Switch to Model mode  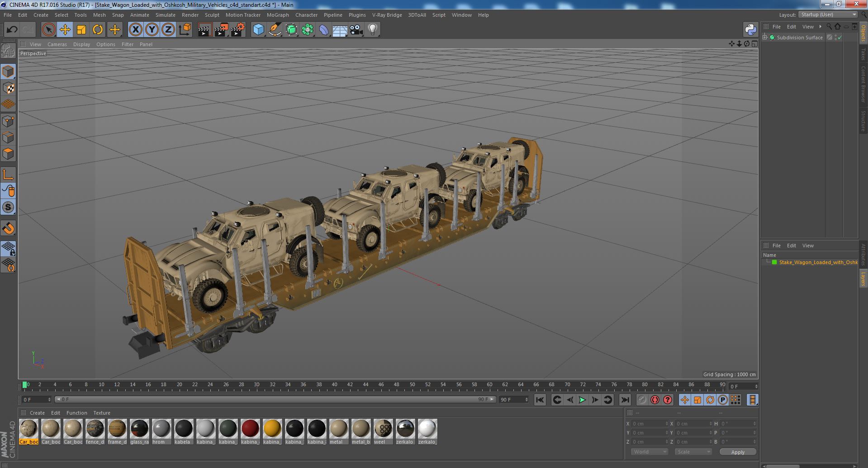point(8,71)
